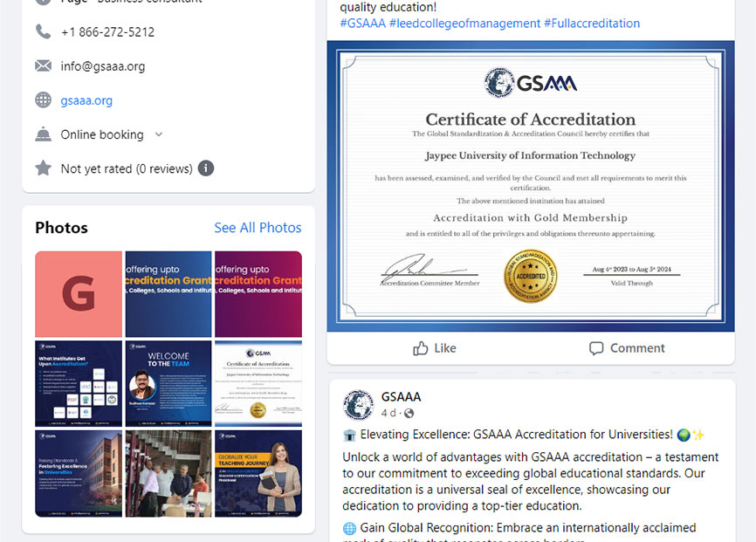Like the certificate post
This screenshot has height=542, width=756.
click(435, 348)
